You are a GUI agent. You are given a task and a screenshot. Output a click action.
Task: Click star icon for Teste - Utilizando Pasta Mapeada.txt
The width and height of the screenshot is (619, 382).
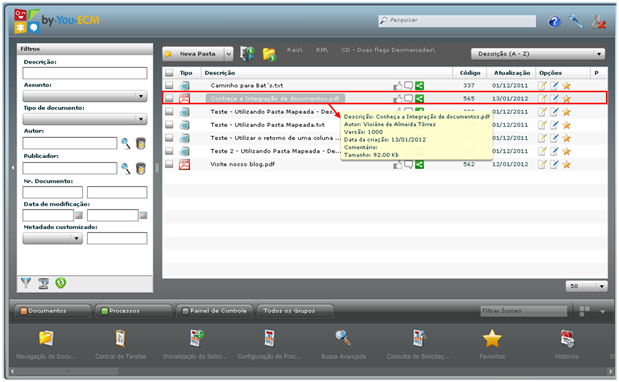(566, 125)
